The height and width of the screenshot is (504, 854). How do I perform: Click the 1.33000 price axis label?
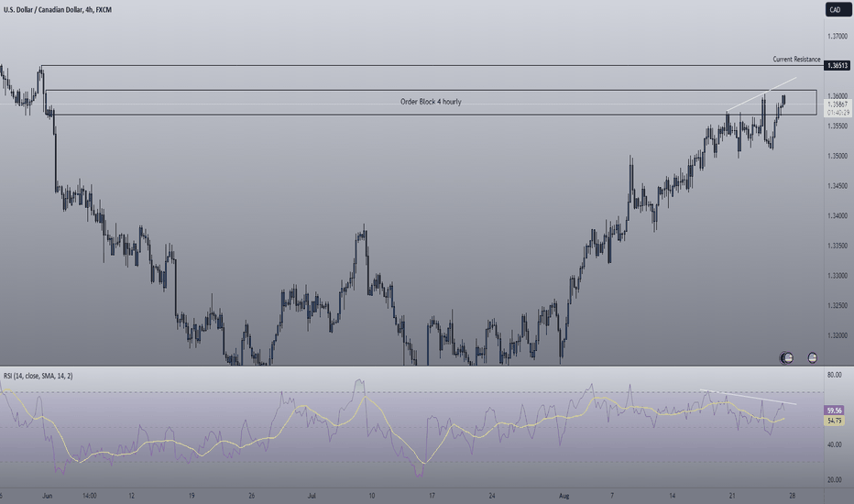[838, 276]
